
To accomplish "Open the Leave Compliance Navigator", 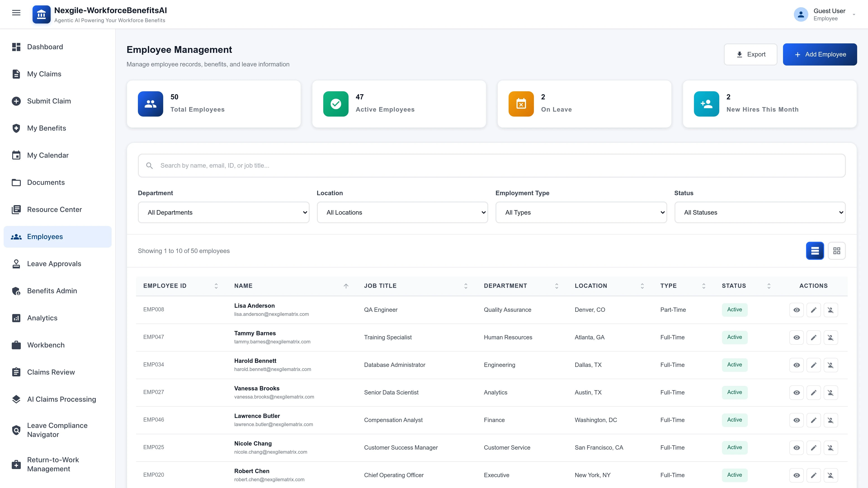I will [x=57, y=430].
